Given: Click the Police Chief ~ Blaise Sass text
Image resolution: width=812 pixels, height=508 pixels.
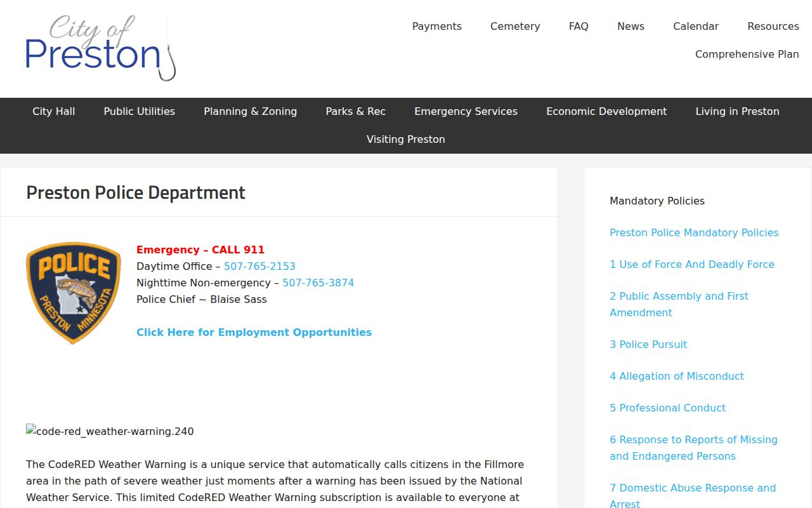Looking at the screenshot, I should coord(202,299).
